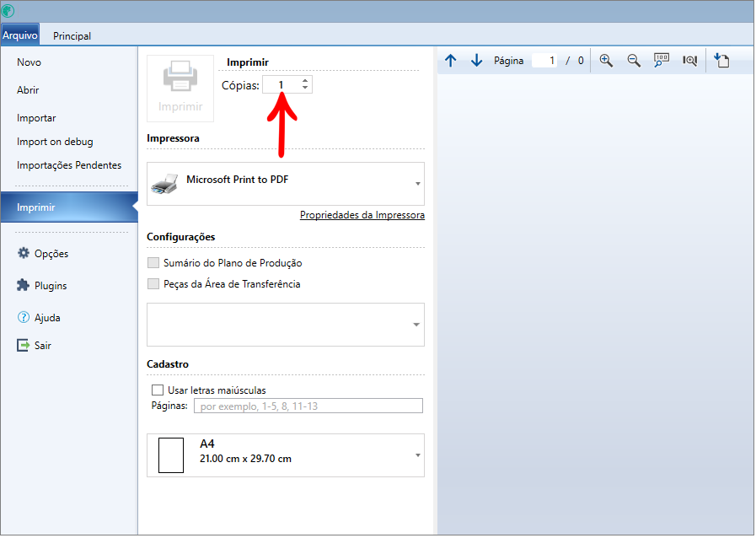Screen dimensions: 756x538
Task: Select Importar in the file menu
Action: click(x=36, y=118)
